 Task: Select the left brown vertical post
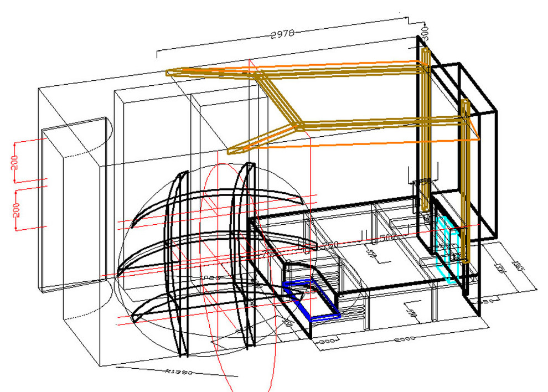425,127
